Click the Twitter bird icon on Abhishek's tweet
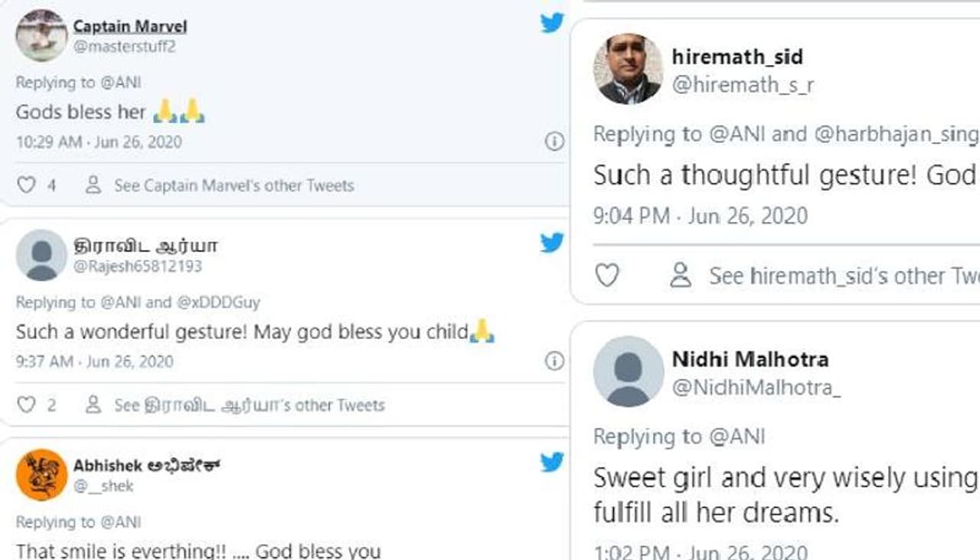Image resolution: width=980 pixels, height=560 pixels. (x=551, y=463)
